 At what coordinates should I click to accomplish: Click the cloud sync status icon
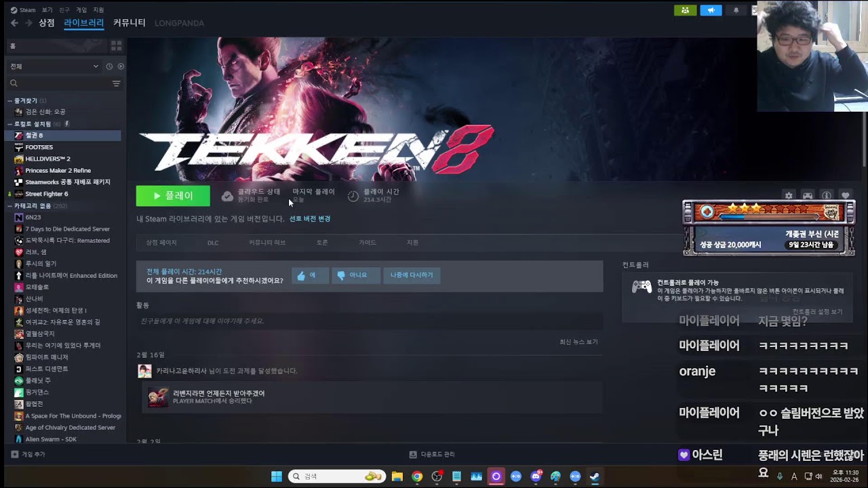pos(227,196)
